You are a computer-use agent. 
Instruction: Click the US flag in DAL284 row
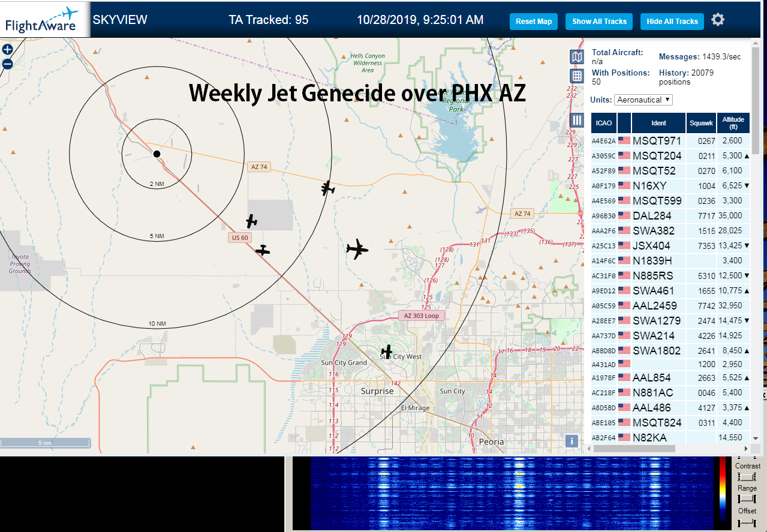[624, 215]
